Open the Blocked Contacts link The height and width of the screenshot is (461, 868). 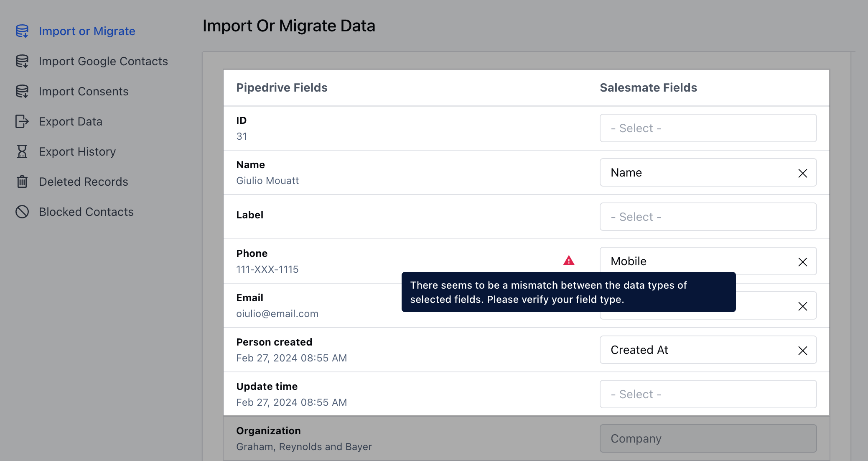[x=86, y=212]
